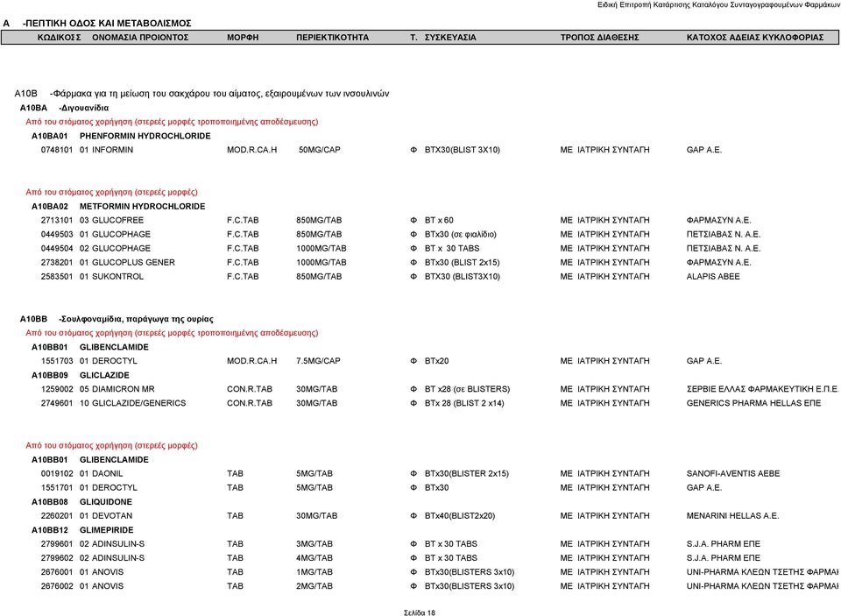Click product name DAONIL
The width and height of the screenshot is (841, 616).
107,474
